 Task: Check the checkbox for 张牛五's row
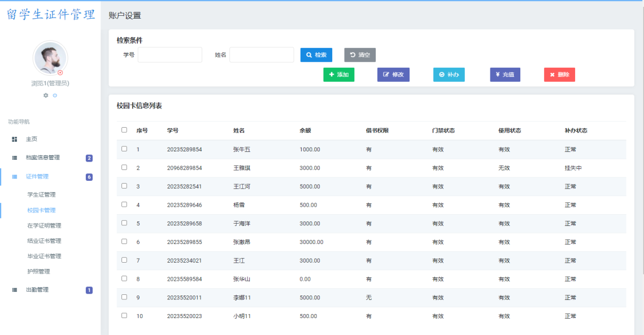(x=125, y=149)
